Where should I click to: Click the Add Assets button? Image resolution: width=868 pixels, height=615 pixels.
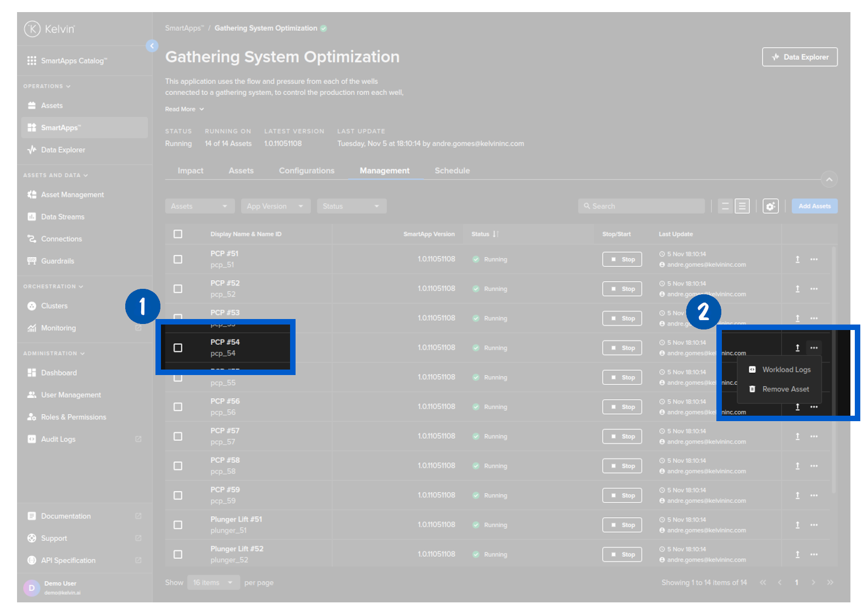click(814, 206)
